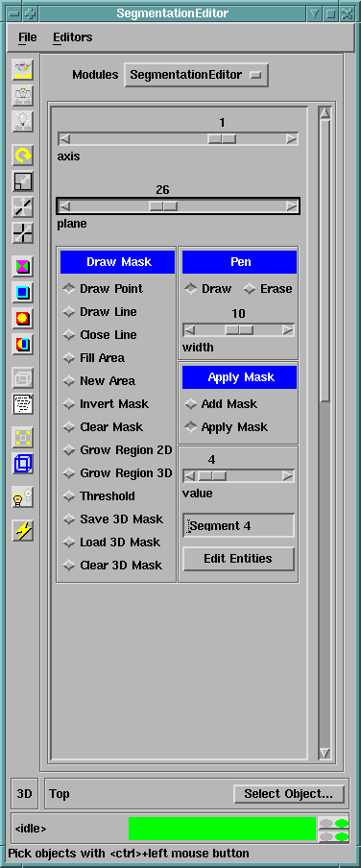Click the Edit Entities button
The width and height of the screenshot is (361, 868).
(238, 559)
